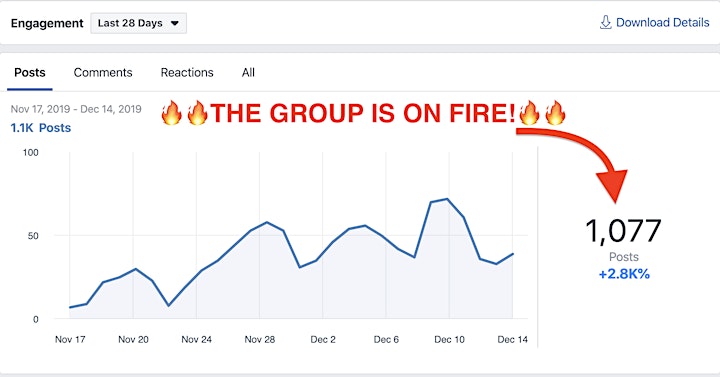Click the dropdown caret next to Last 28 Days
This screenshot has height=377, width=720.
[x=174, y=23]
